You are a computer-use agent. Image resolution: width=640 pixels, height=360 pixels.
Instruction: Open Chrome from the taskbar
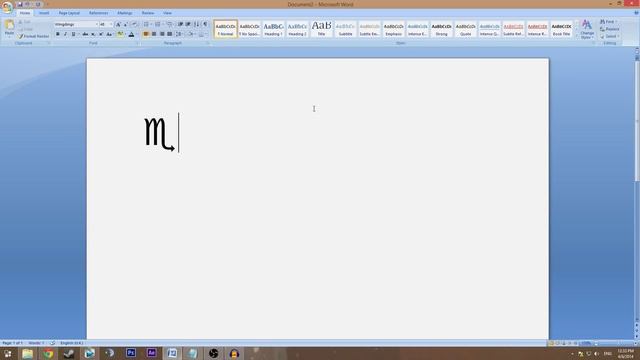pyautogui.click(x=48, y=353)
